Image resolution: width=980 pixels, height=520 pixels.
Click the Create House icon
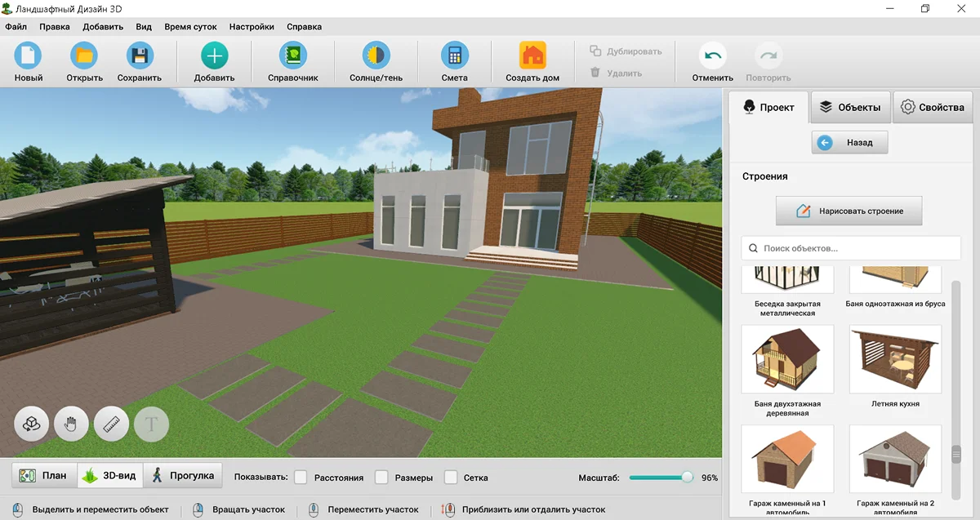click(532, 56)
